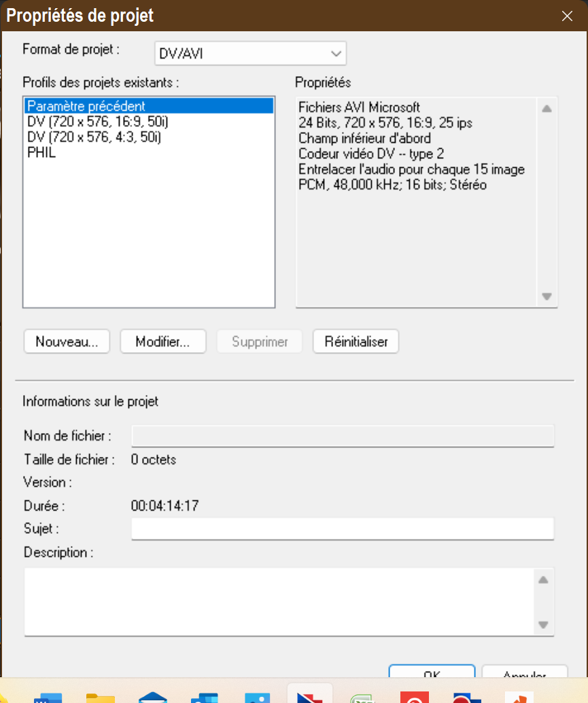
Task: Click the 'Entrelacer l'audio pour chaque 15 image' line
Action: (x=411, y=169)
